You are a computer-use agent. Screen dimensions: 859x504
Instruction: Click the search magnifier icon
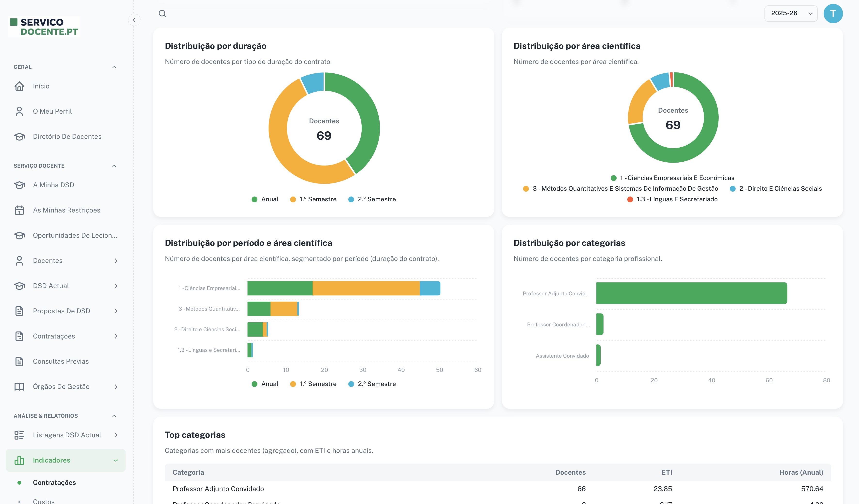click(162, 14)
